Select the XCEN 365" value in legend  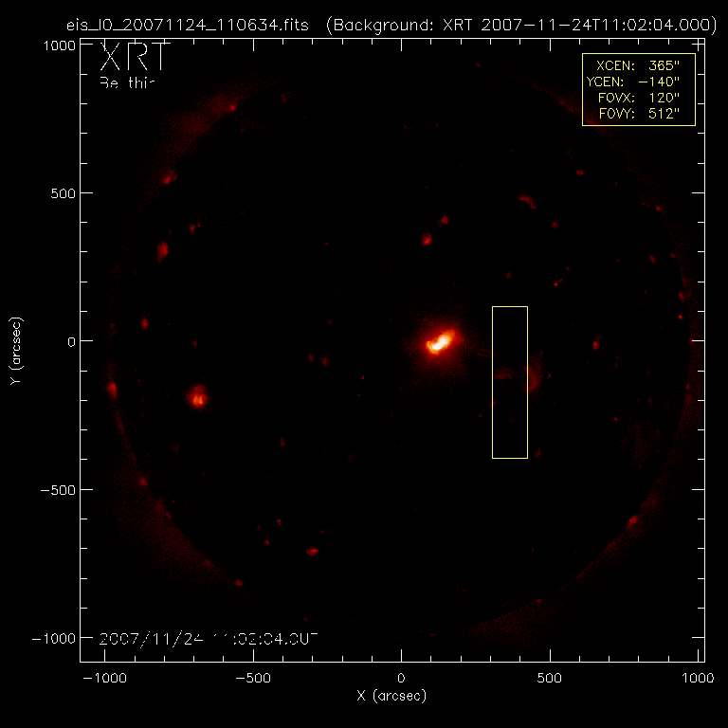pyautogui.click(x=639, y=66)
